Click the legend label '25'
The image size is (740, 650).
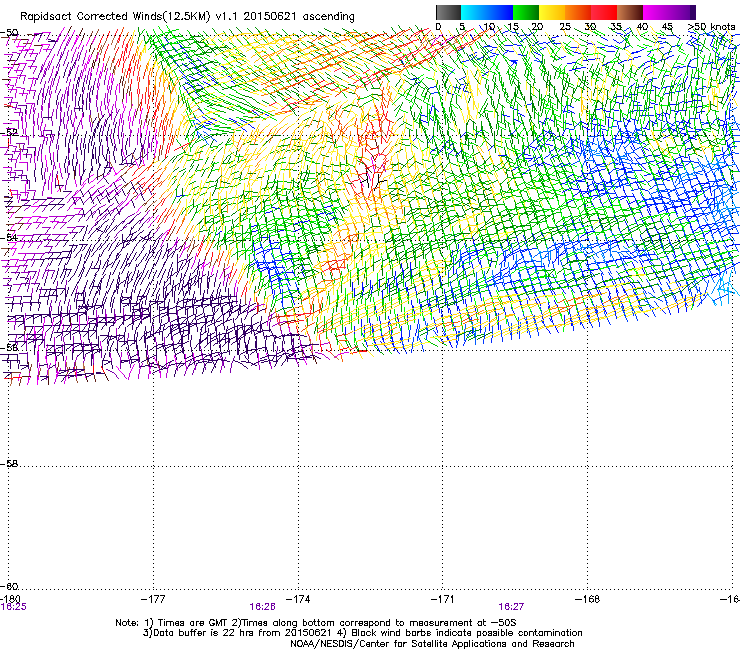click(x=564, y=27)
